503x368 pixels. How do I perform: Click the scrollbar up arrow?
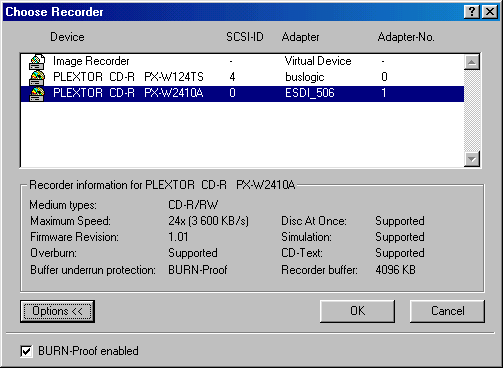pos(472,62)
